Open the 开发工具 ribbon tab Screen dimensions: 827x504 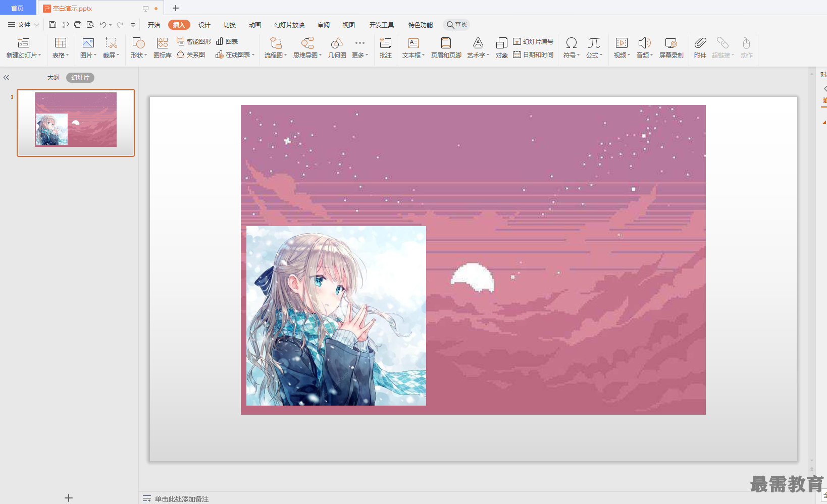click(382, 25)
